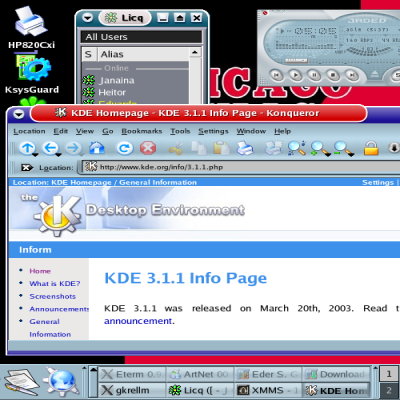Open Forward history dropdown arrow
The width and height of the screenshot is (400, 400).
81,155
